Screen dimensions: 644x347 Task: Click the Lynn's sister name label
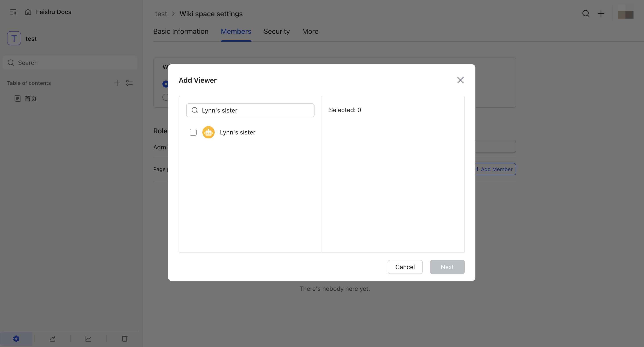coord(237,132)
